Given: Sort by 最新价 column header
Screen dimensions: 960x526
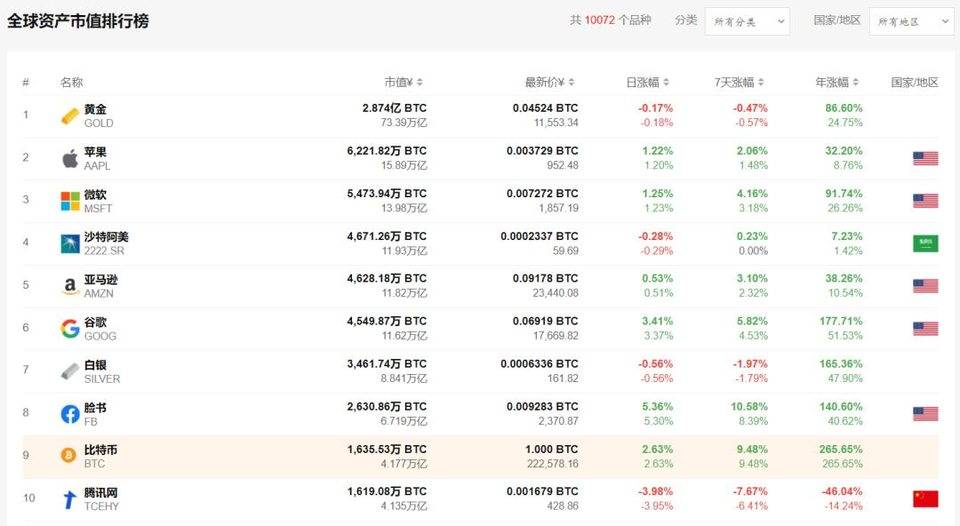Looking at the screenshot, I should pos(549,82).
